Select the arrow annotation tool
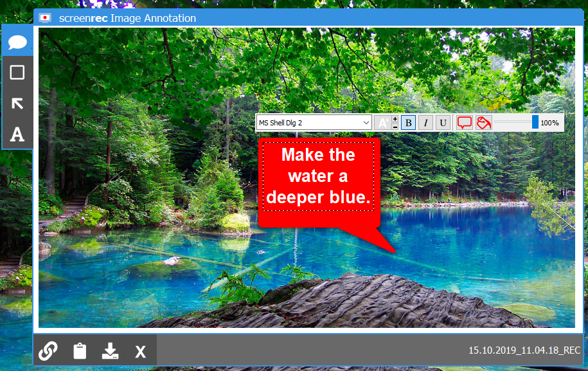The image size is (588, 371). tap(17, 102)
